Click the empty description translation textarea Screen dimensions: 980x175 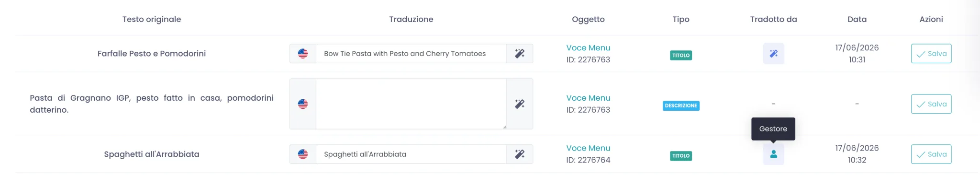(x=411, y=104)
